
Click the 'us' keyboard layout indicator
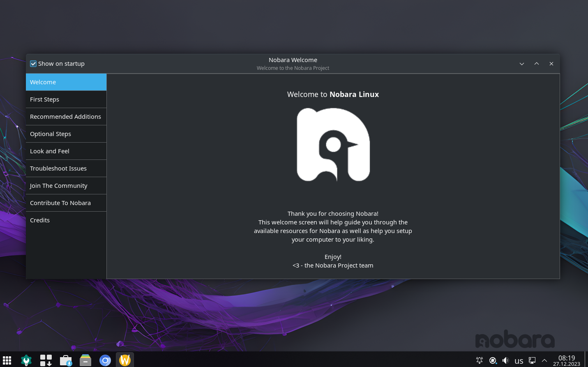pyautogui.click(x=519, y=361)
